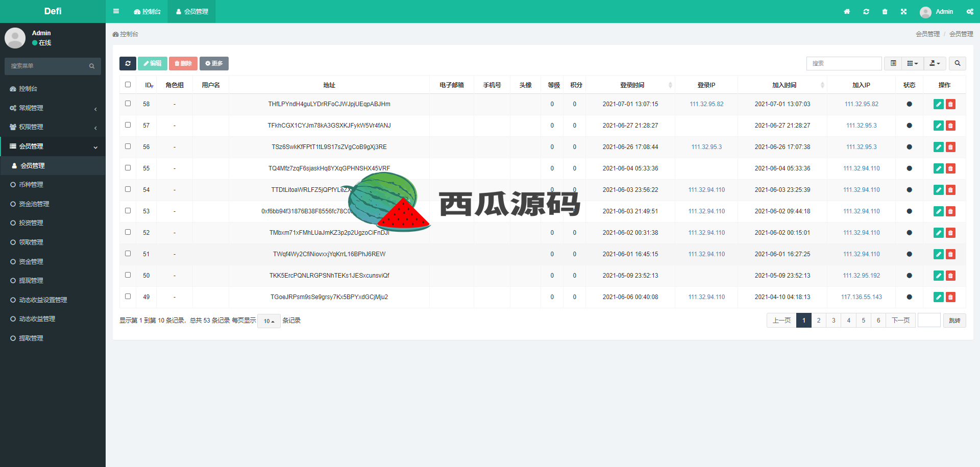This screenshot has width=980, height=467.
Task: Click red delete icon for row 55
Action: coord(950,168)
